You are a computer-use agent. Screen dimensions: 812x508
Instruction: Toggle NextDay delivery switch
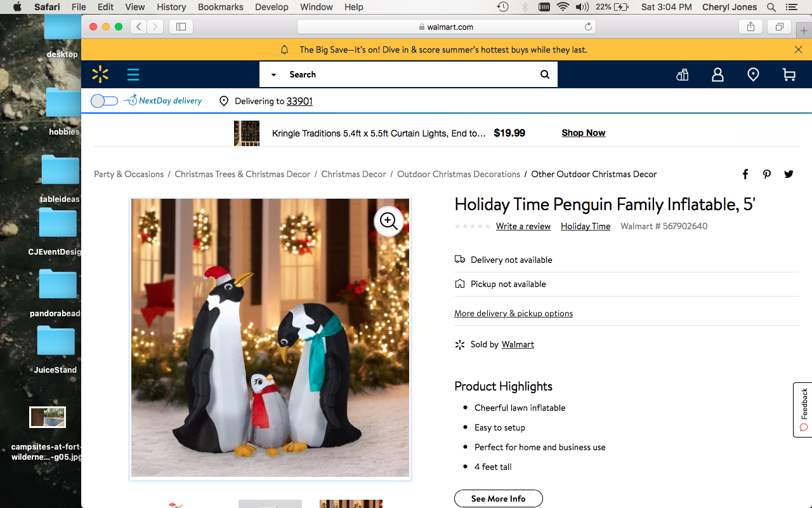pyautogui.click(x=104, y=101)
